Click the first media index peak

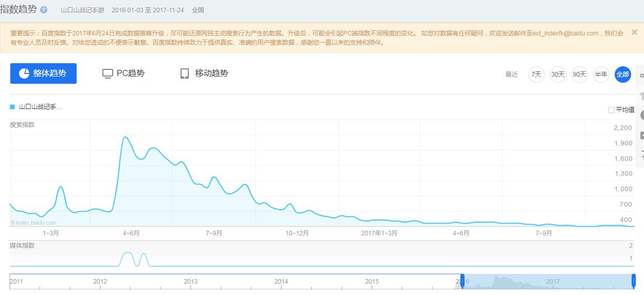tap(128, 253)
